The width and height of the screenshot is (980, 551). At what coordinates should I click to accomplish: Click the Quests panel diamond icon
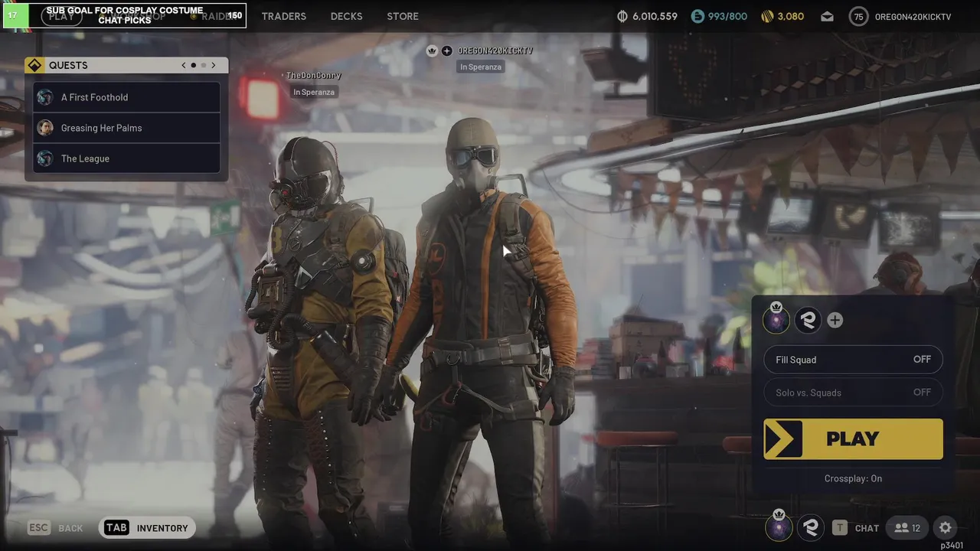click(34, 65)
